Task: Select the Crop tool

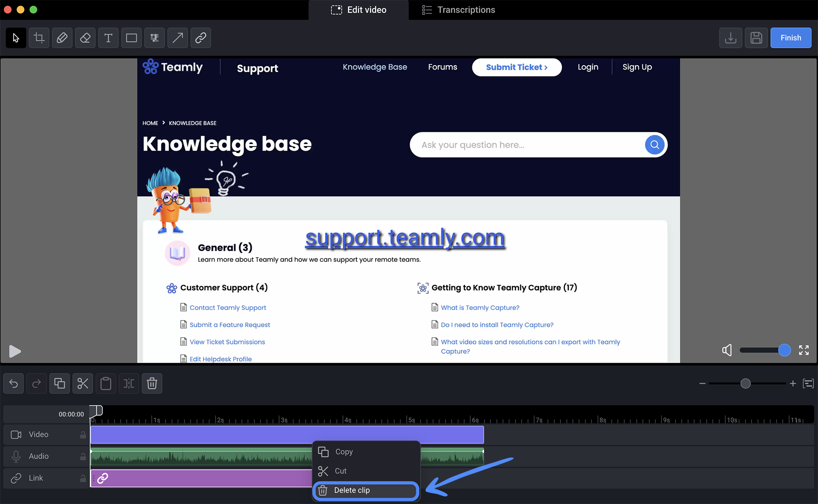Action: pyautogui.click(x=39, y=38)
